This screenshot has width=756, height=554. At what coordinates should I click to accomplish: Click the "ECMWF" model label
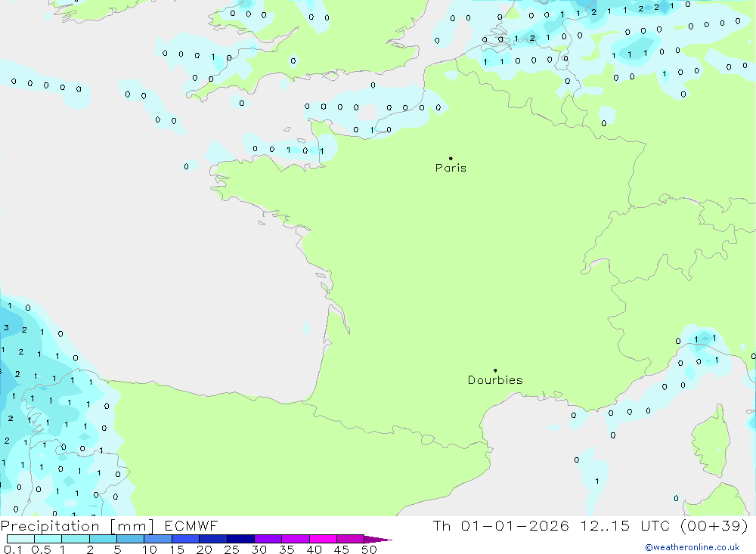coord(191,526)
